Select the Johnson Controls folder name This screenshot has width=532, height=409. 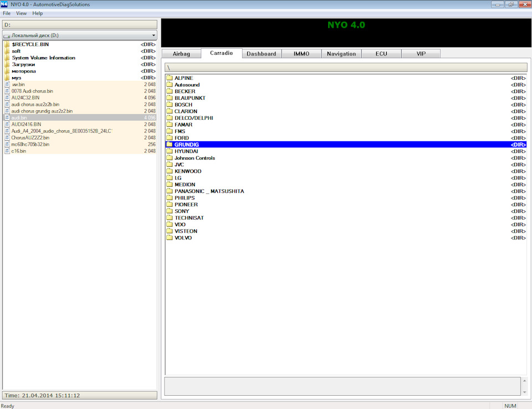[195, 158]
